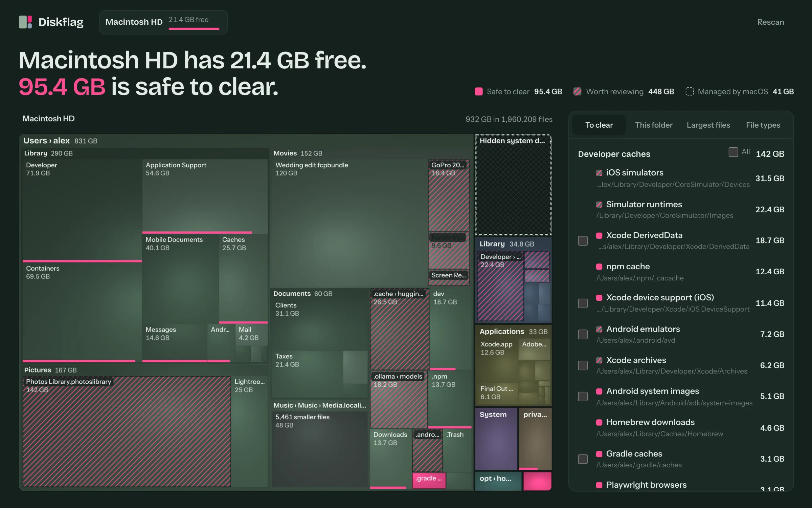Click the pink marker beside Xcode device support
This screenshot has width=812, height=508.
(599, 298)
